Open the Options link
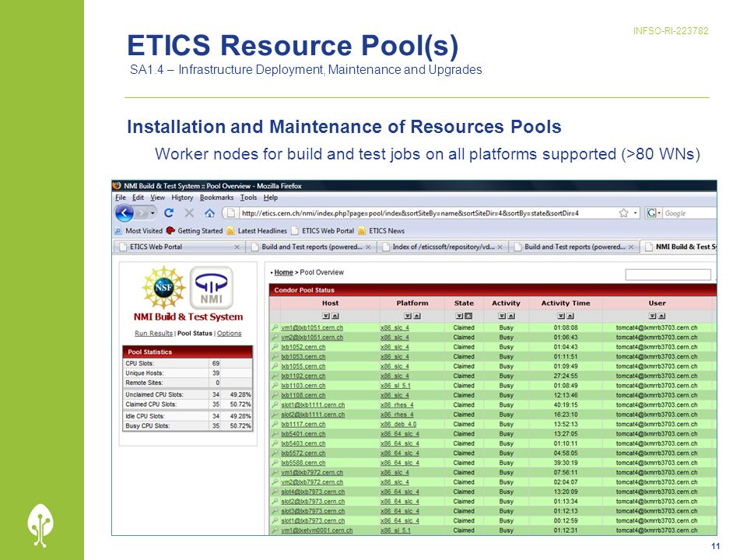Viewport: 747px width, 560px height. 229,334
